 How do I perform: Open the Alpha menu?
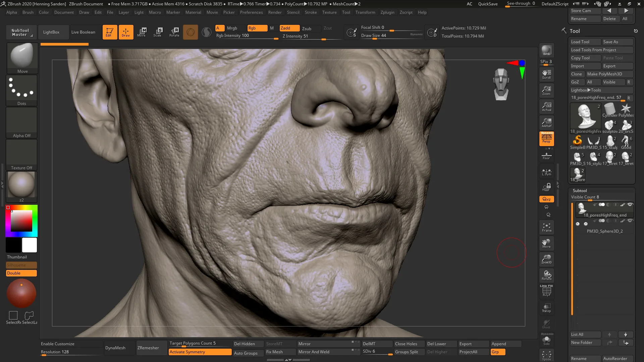click(11, 12)
